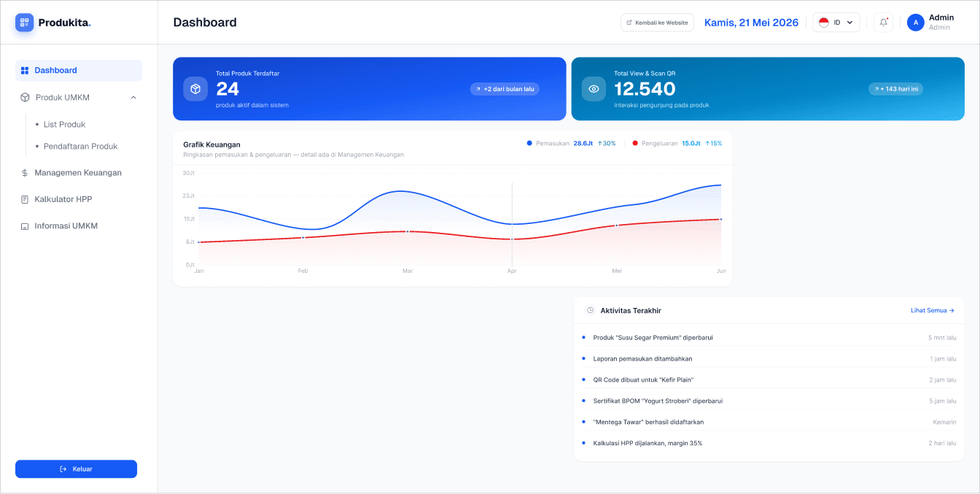
Task: Click activity Produk "Susu Segar Premium" diperbarui
Action: coord(653,338)
